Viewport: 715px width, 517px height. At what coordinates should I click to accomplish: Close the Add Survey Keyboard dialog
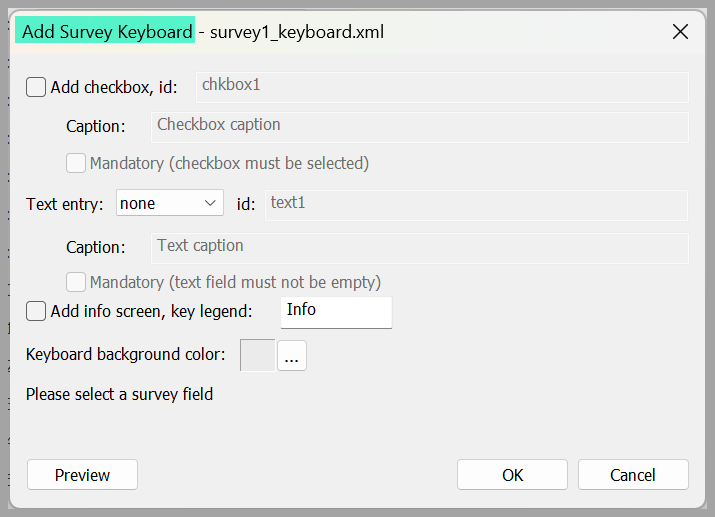coord(680,32)
